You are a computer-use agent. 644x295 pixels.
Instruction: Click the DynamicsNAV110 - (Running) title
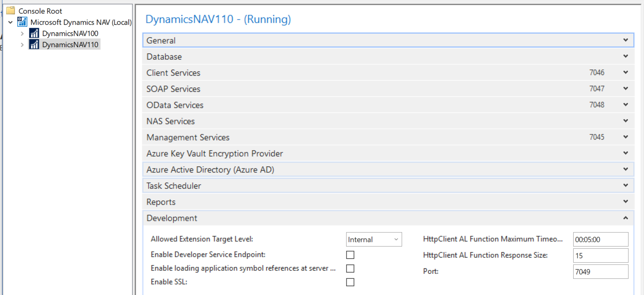218,19
